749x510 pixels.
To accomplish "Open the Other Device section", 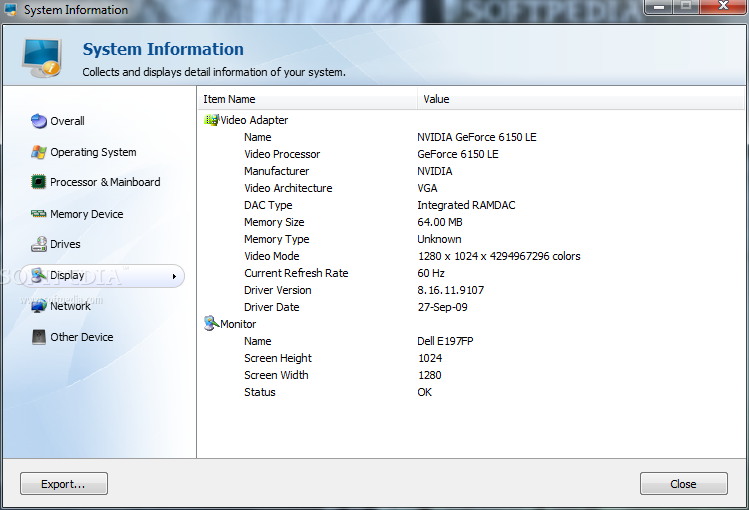I will coord(82,337).
